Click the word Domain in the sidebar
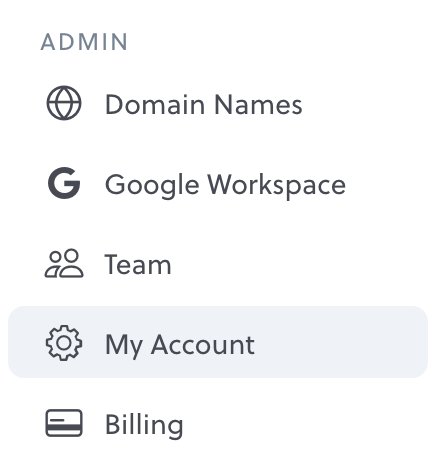This screenshot has width=428, height=468. 155,104
